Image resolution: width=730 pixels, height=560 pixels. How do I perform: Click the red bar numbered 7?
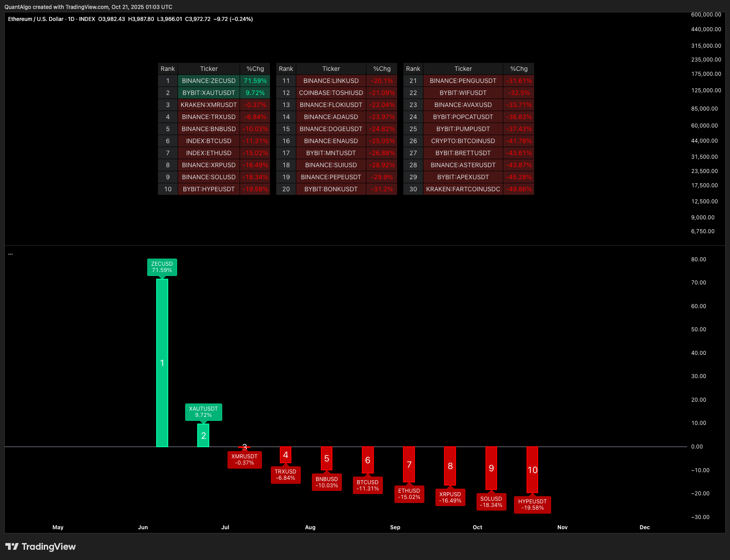(409, 464)
